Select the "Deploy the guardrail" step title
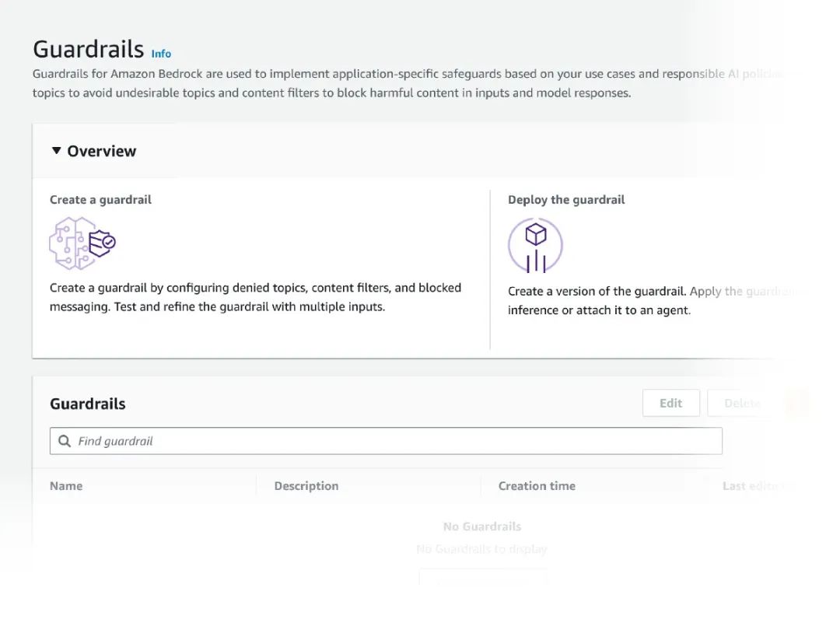Screen dimensions: 840x630 pos(566,200)
